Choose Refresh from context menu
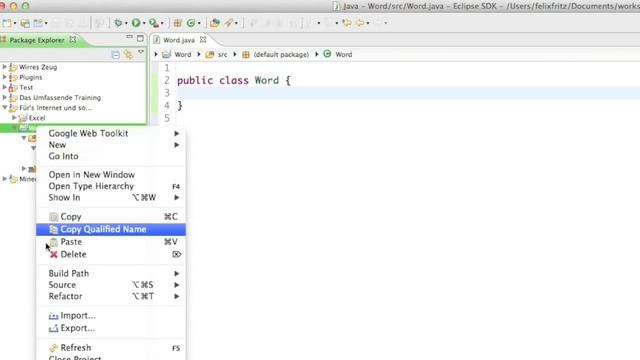Viewport: 640px width, 360px height. (111, 348)
